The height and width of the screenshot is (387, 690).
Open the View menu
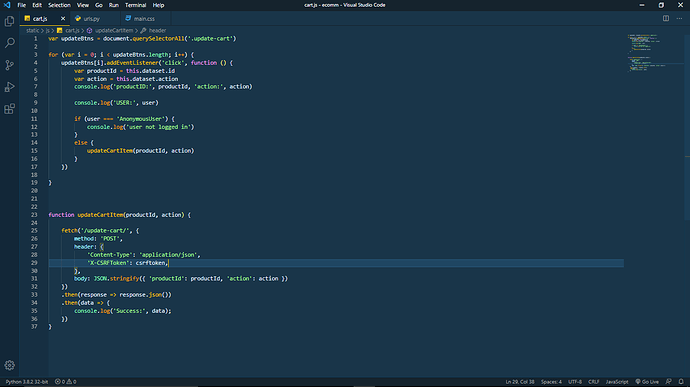pos(83,5)
